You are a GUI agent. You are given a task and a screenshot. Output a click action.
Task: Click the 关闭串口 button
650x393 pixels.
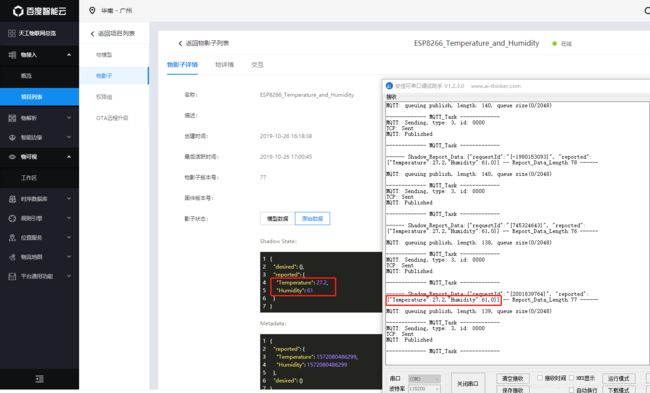[468, 384]
